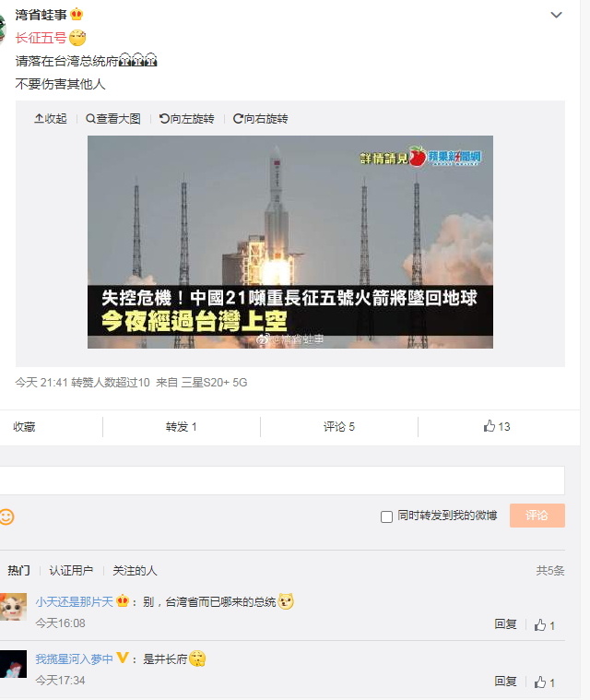Open the emoji smiley picker
This screenshot has height=700, width=590.
tap(6, 516)
